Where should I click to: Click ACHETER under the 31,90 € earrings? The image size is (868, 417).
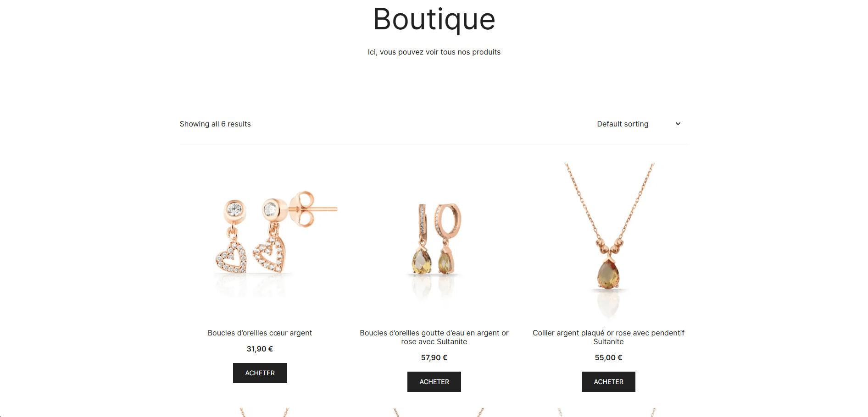(x=260, y=373)
